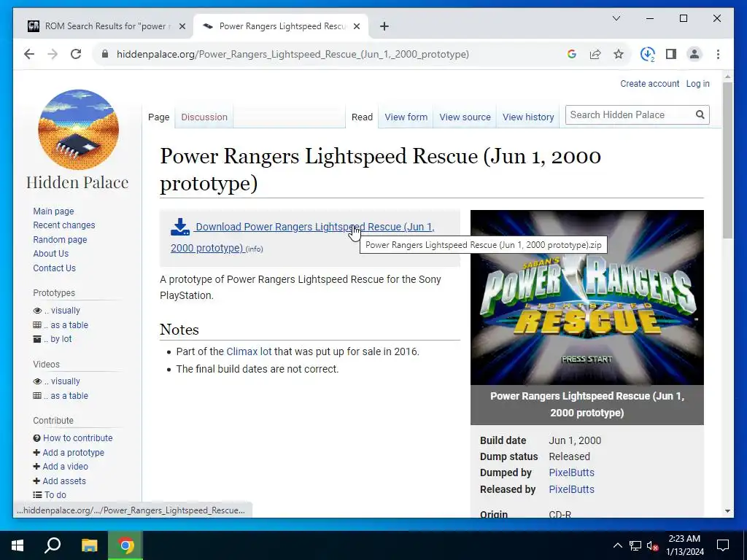Viewport: 747px width, 560px height.
Task: Reload the page with refresh icon
Action: click(76, 54)
